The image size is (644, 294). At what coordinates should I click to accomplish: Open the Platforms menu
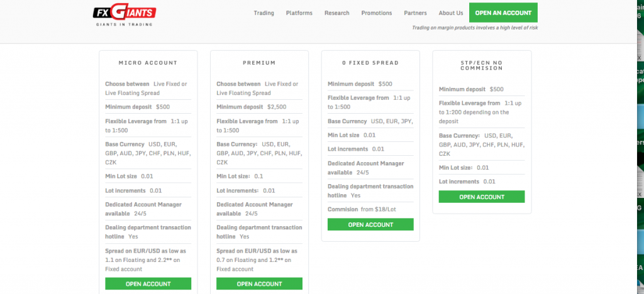tap(299, 13)
